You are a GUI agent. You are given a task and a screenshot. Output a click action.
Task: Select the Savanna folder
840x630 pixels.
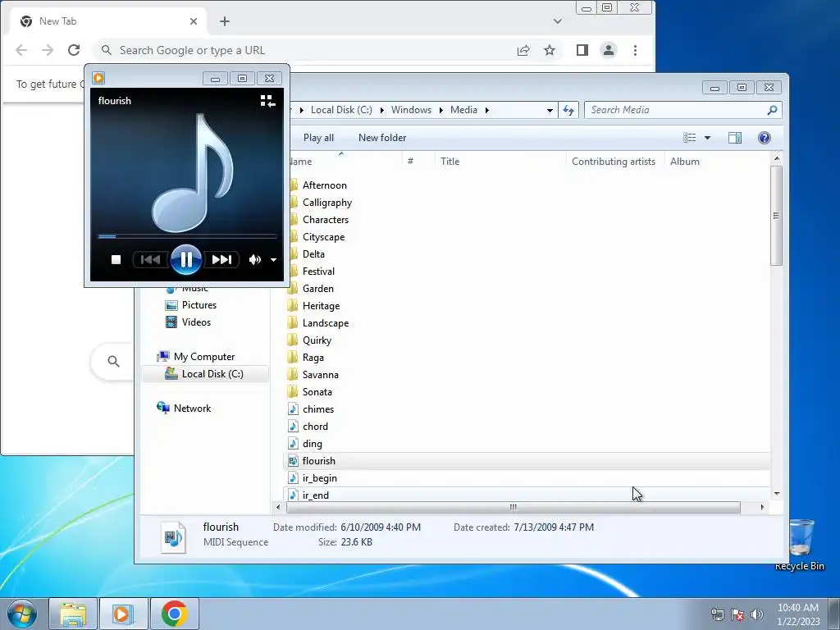click(x=320, y=375)
